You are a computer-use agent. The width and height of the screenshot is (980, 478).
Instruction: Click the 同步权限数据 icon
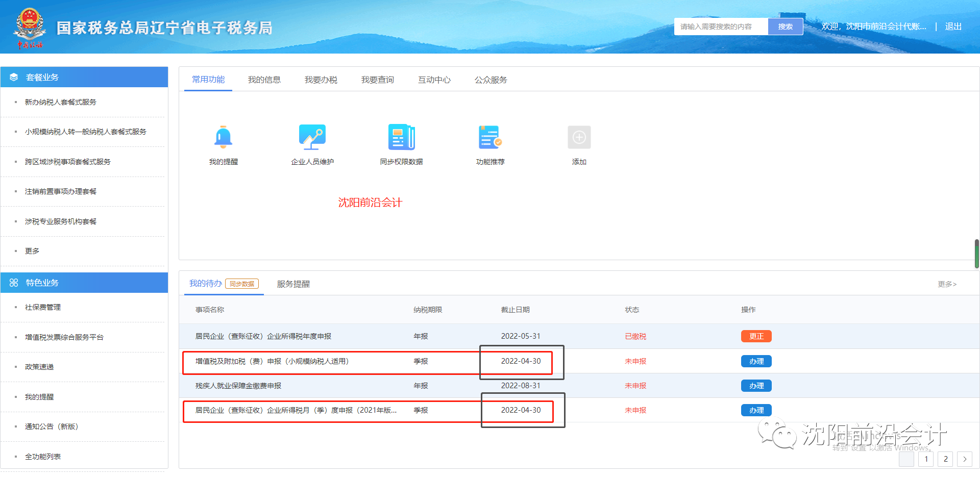tap(401, 137)
